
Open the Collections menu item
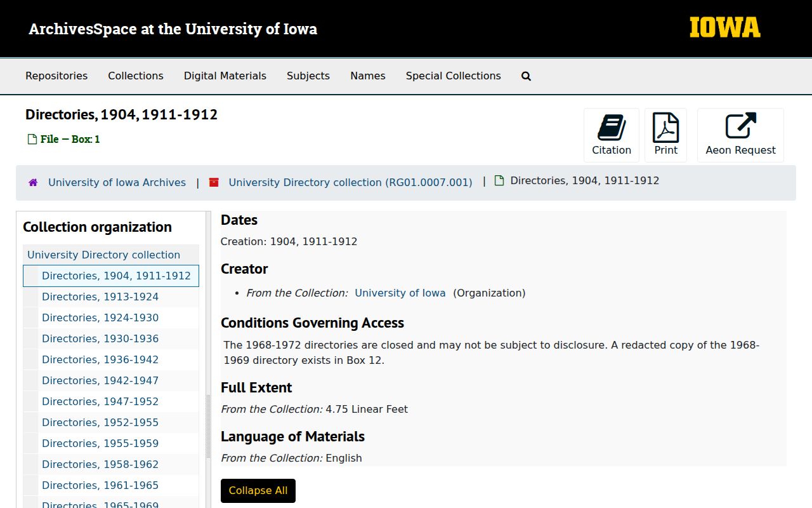point(136,76)
